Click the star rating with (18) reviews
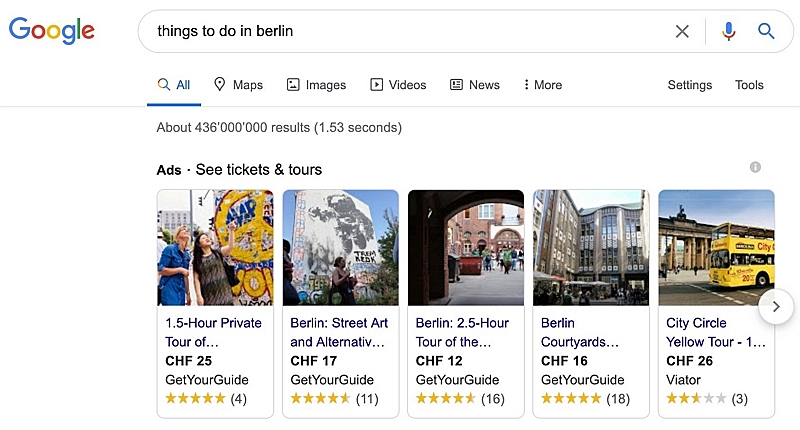 coord(585,398)
